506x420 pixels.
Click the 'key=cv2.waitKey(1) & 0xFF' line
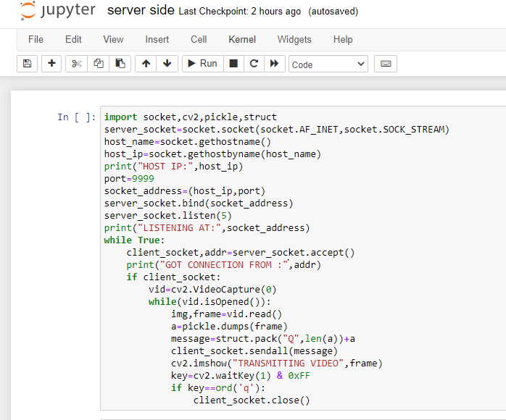(x=241, y=376)
